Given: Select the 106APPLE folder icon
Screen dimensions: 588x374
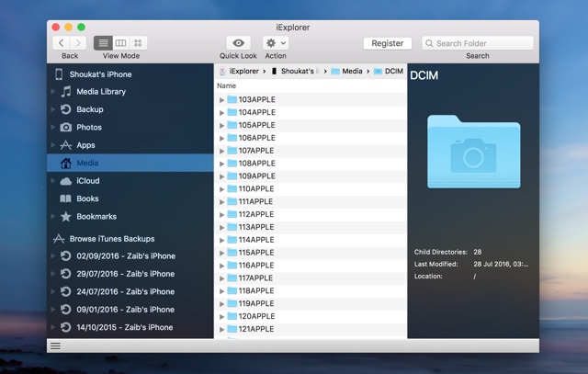Looking at the screenshot, I should [232, 137].
